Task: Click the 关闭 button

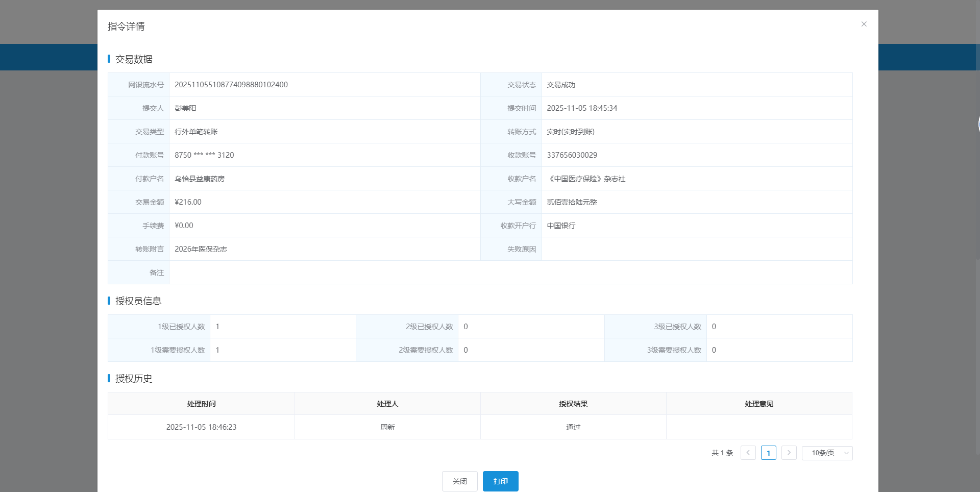Action: coord(459,481)
